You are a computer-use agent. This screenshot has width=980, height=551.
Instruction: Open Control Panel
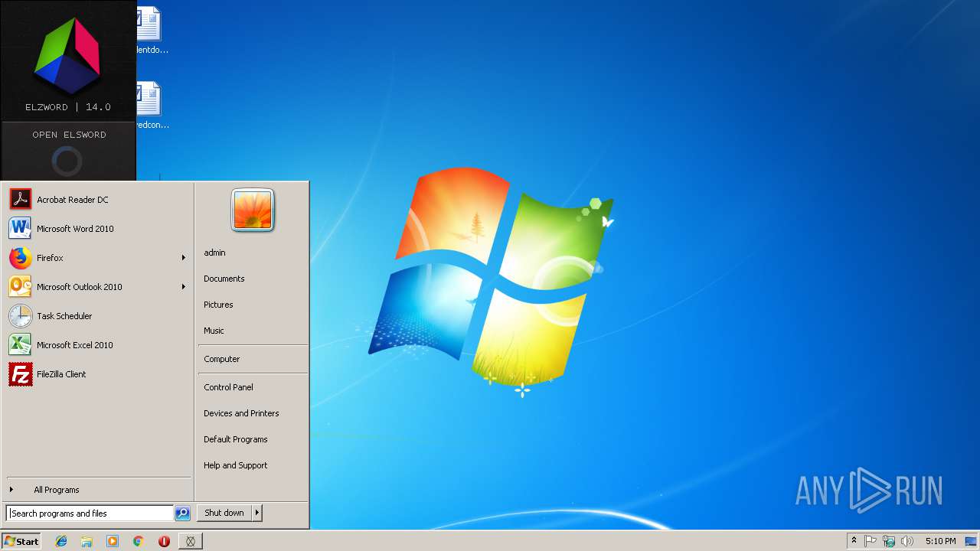pos(253,387)
